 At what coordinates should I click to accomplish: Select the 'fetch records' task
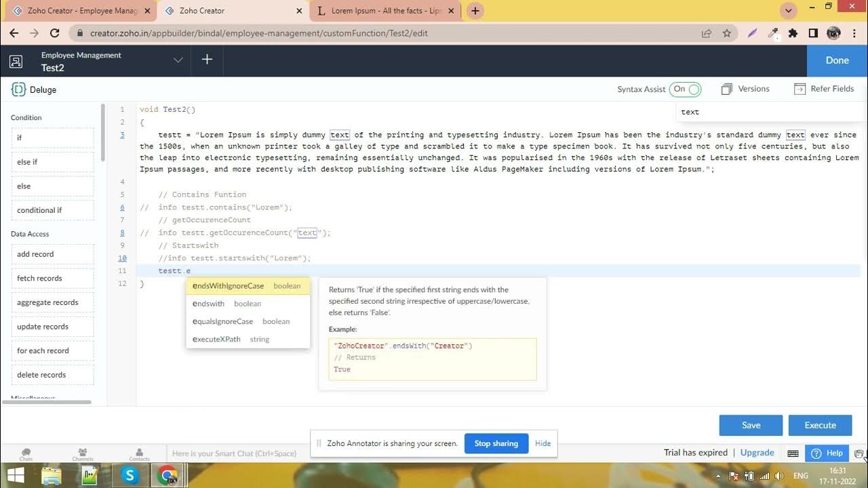click(52, 278)
